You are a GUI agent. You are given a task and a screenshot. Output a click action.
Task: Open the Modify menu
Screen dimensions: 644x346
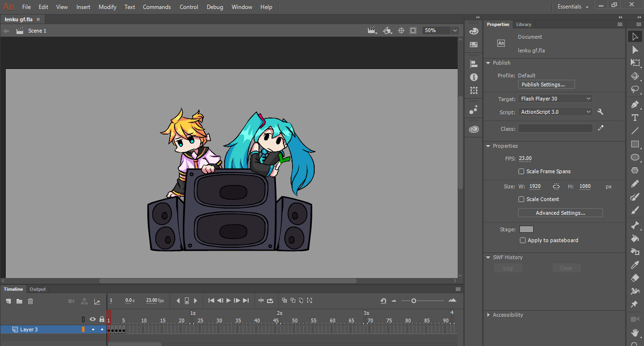tap(107, 7)
